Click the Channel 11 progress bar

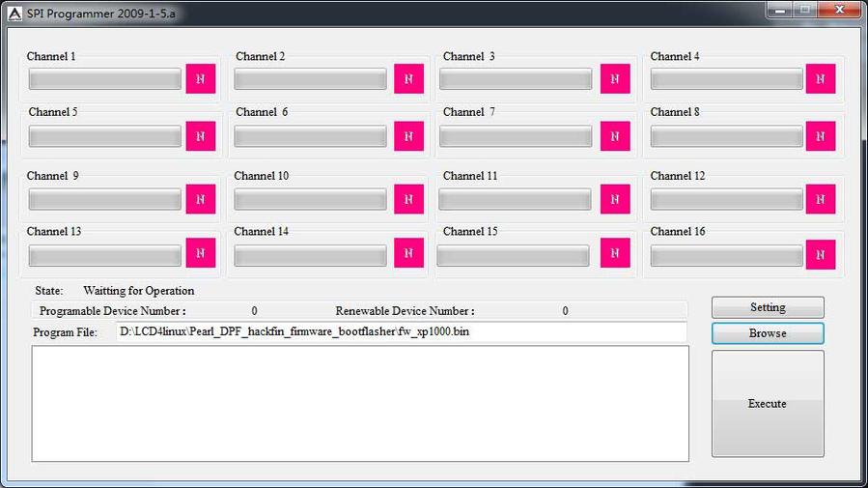[515, 199]
